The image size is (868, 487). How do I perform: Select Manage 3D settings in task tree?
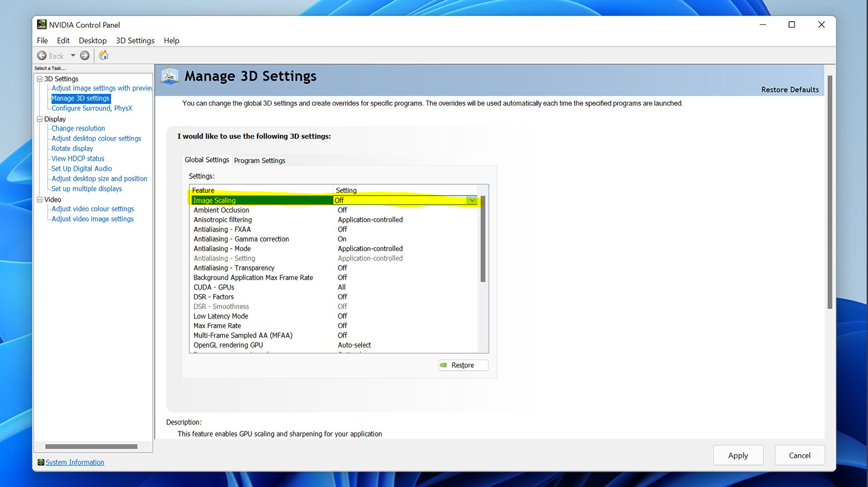[x=80, y=98]
